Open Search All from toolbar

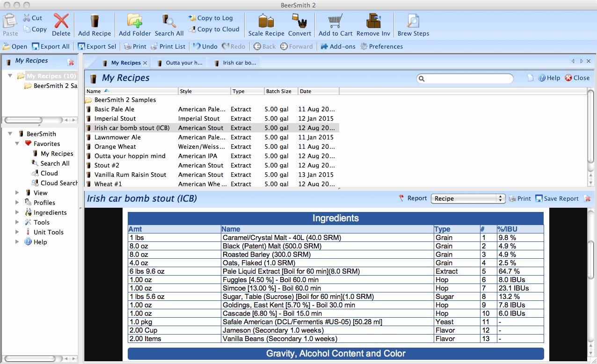169,25
